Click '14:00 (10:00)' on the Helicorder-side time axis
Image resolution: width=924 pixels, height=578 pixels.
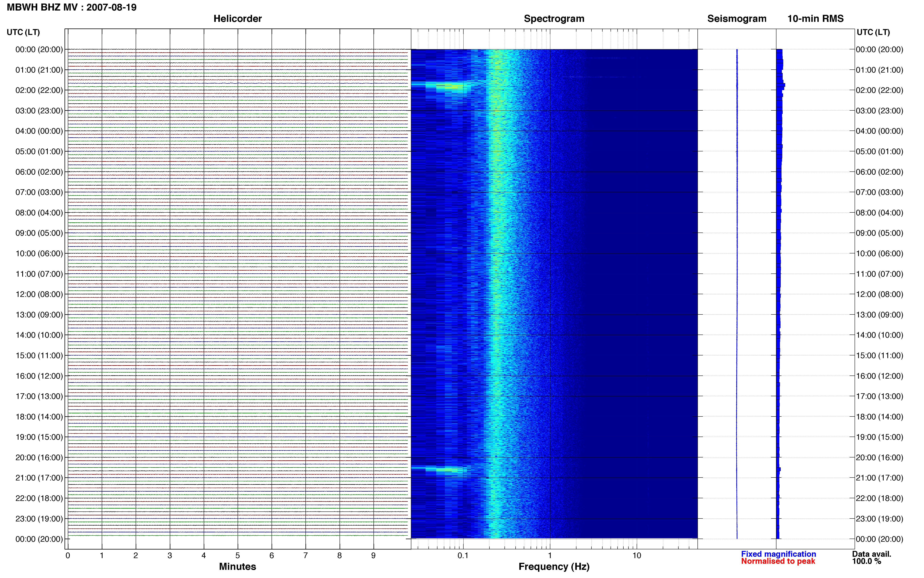(39, 335)
